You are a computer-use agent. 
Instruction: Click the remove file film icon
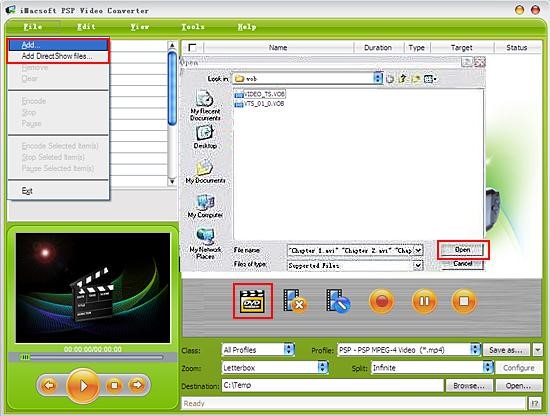click(295, 301)
